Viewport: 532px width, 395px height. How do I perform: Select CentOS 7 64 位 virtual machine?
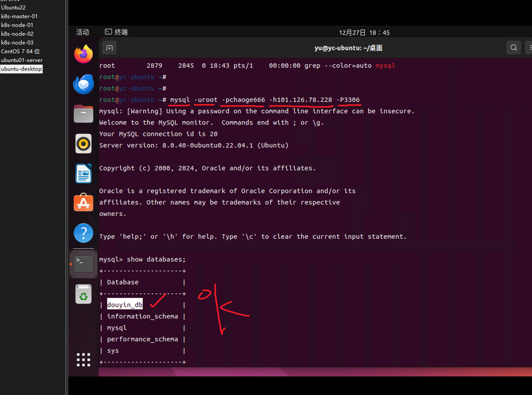(20, 51)
